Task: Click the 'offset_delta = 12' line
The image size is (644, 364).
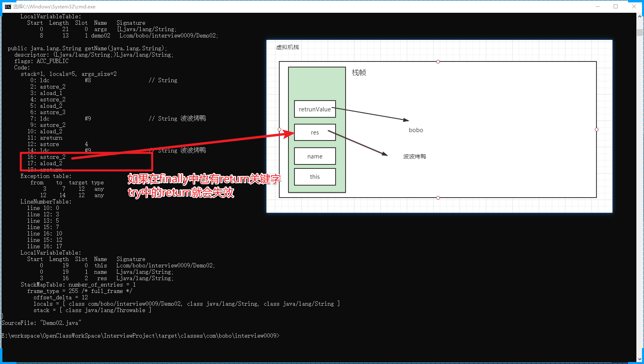Action: tap(61, 297)
